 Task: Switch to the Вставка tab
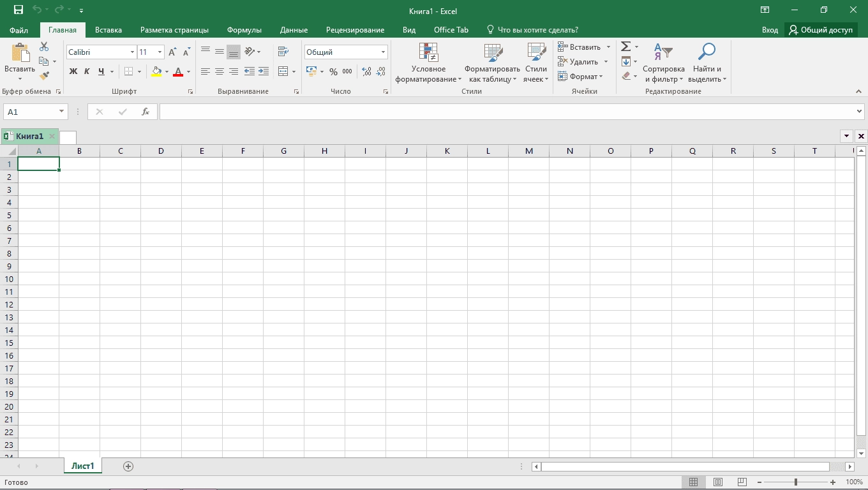click(108, 30)
